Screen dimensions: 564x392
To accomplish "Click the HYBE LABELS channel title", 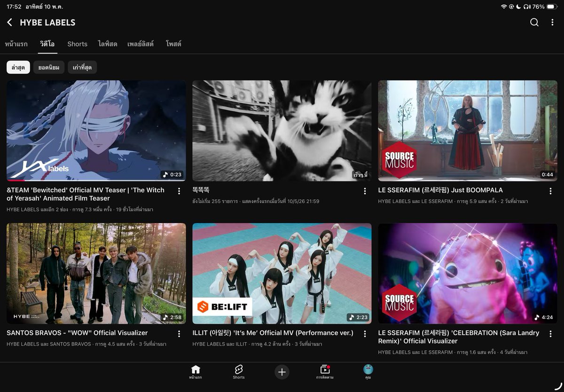I will click(x=47, y=23).
